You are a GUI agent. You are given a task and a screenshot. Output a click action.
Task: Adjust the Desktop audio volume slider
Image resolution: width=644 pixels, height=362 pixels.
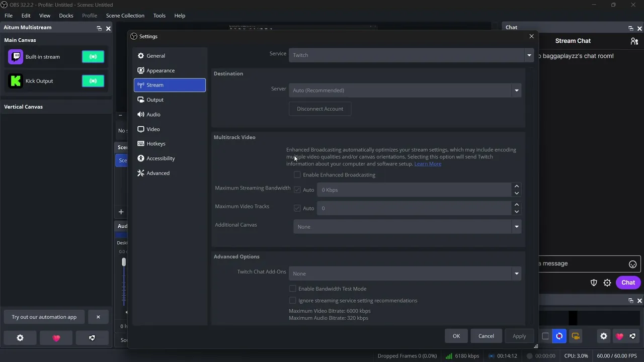[124, 262]
